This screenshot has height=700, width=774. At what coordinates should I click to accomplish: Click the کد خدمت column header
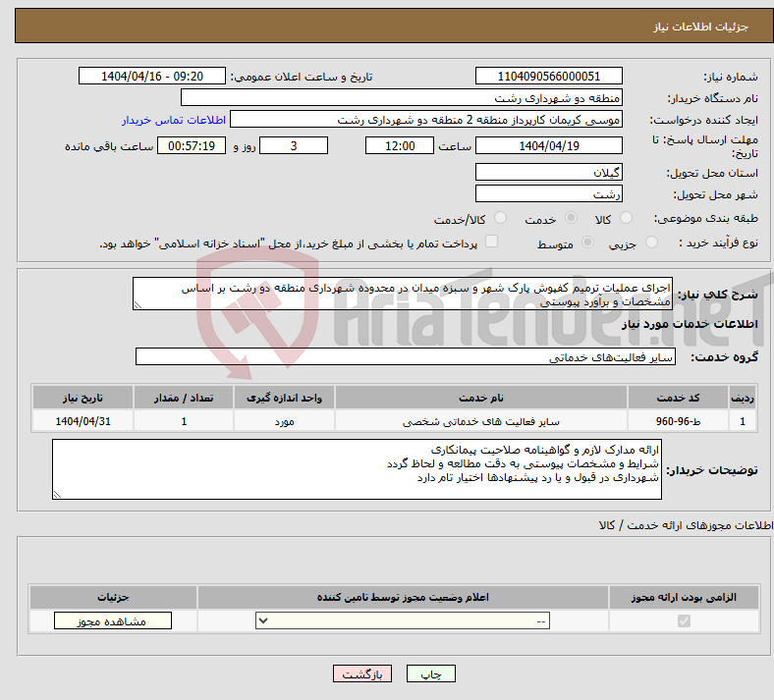pos(679,398)
